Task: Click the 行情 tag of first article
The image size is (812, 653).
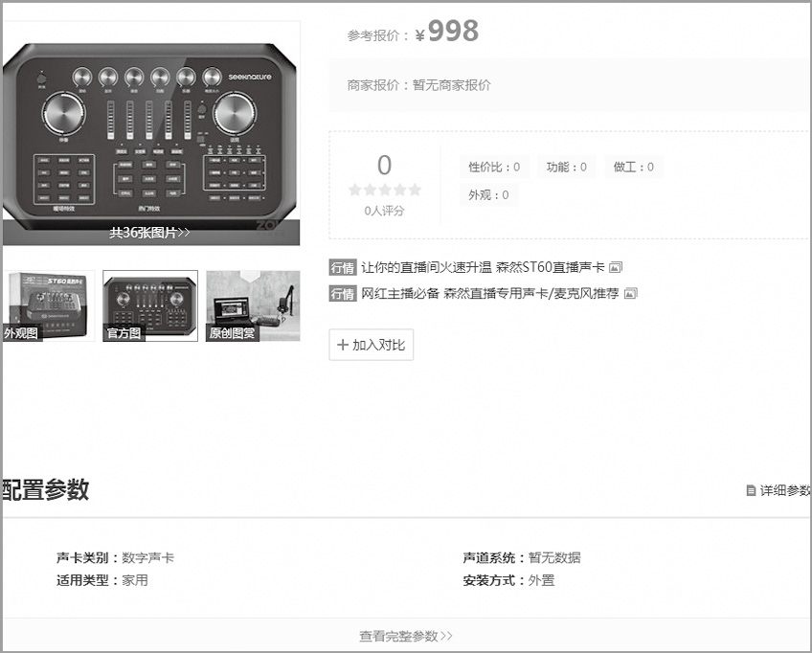Action: 342,267
